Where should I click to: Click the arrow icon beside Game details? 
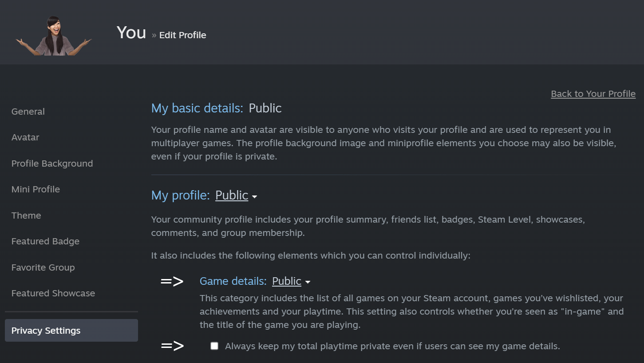[172, 281]
